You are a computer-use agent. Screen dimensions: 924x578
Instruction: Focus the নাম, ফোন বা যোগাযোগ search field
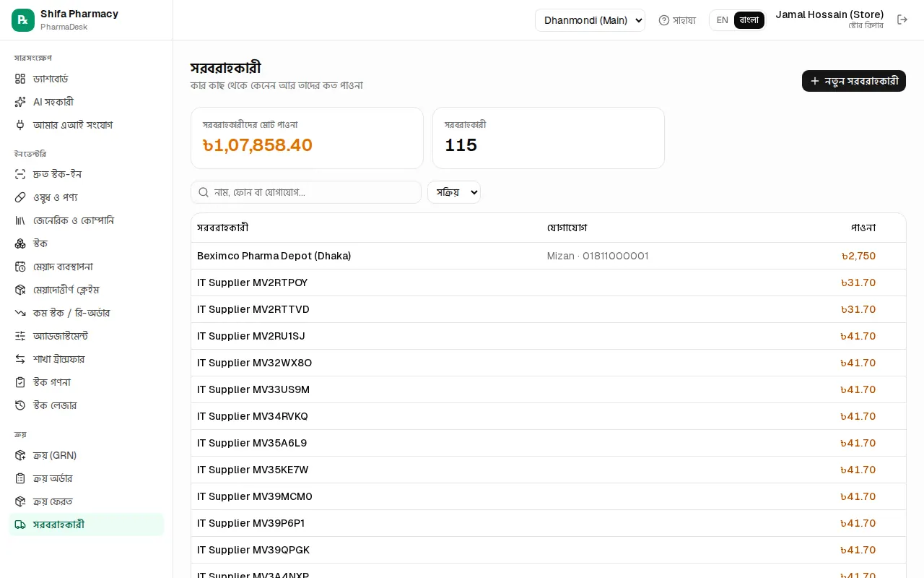tap(306, 192)
